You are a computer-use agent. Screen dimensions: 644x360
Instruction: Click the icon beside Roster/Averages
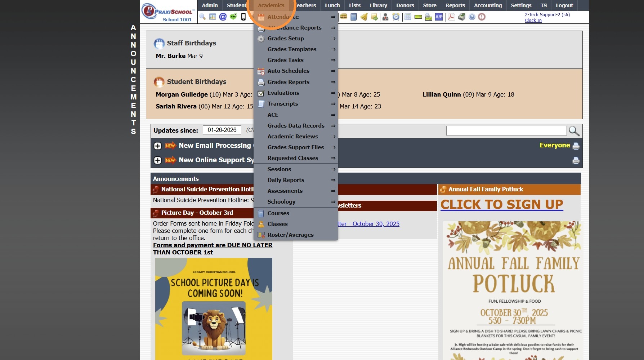[x=261, y=235]
